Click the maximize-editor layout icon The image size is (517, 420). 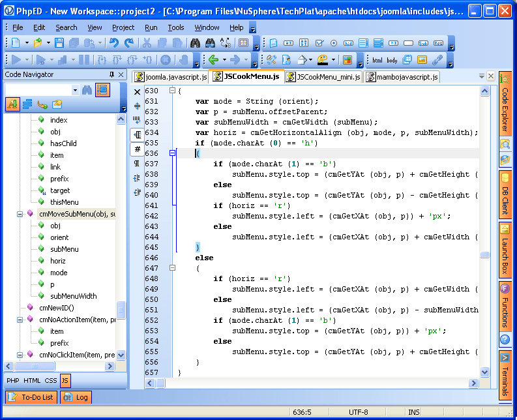click(x=243, y=43)
